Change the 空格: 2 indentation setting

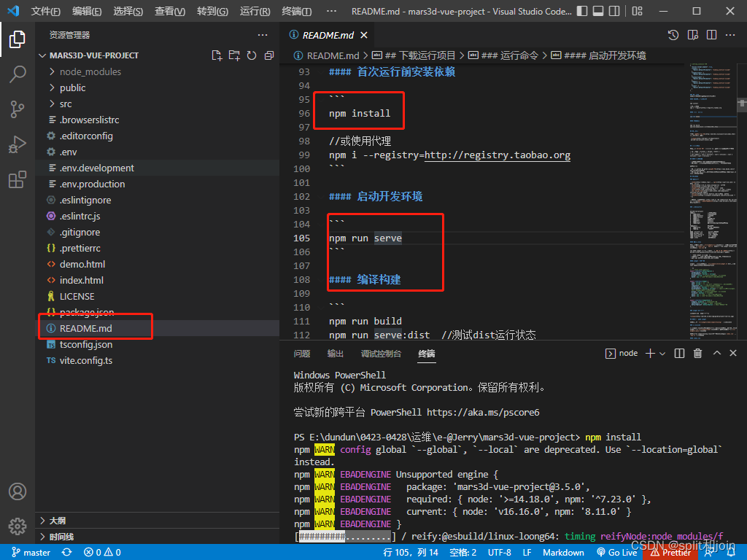point(463,552)
